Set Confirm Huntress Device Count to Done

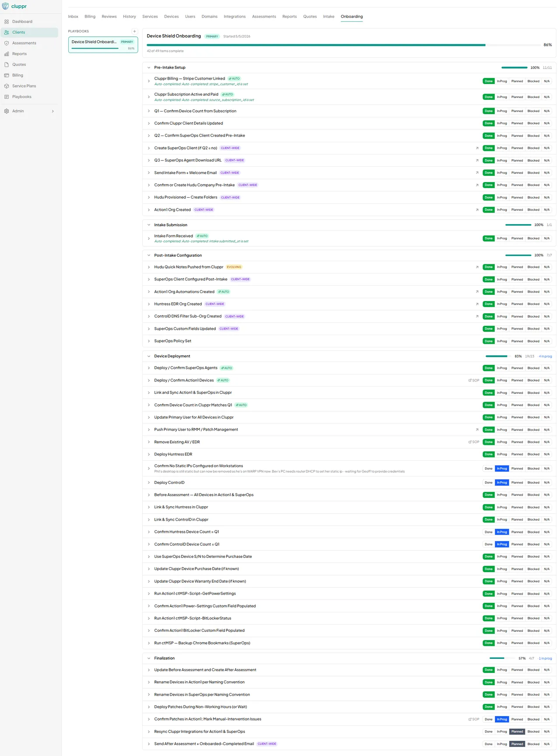click(489, 532)
